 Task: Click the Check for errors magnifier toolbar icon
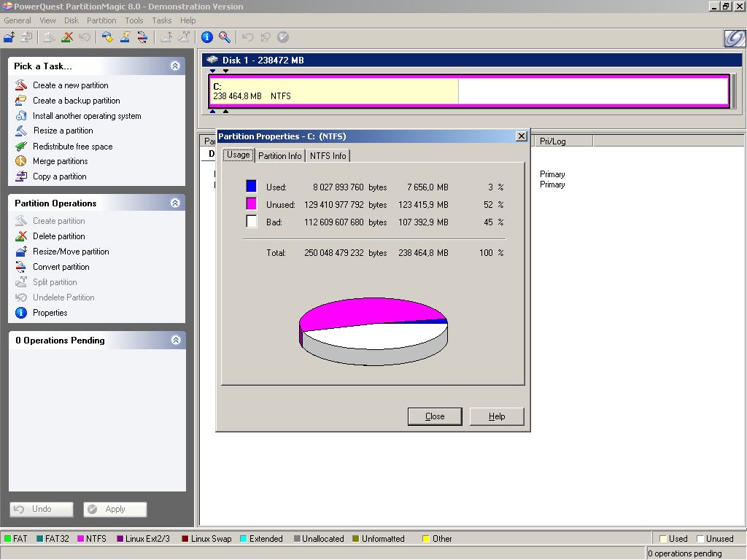(225, 37)
